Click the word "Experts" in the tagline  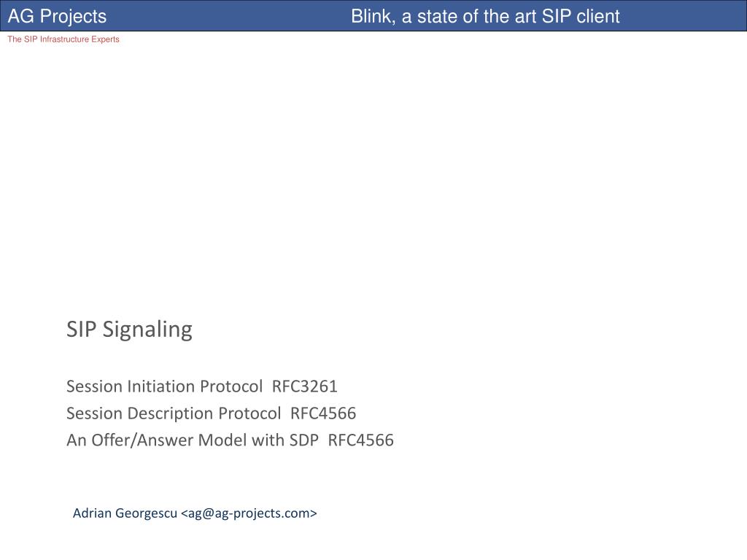coord(105,39)
